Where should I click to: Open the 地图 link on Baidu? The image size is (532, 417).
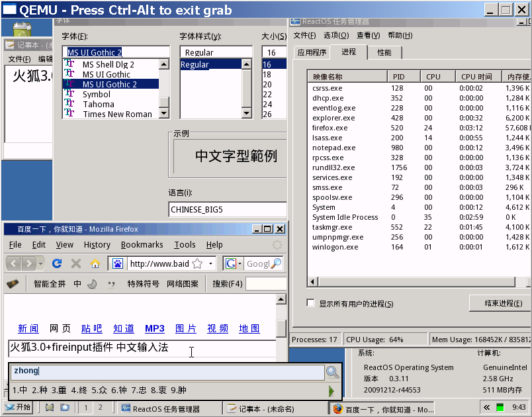[x=249, y=328]
